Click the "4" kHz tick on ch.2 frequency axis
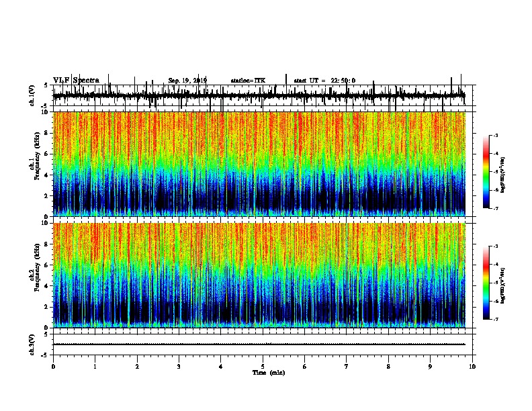The image size is (532, 411). point(47,286)
